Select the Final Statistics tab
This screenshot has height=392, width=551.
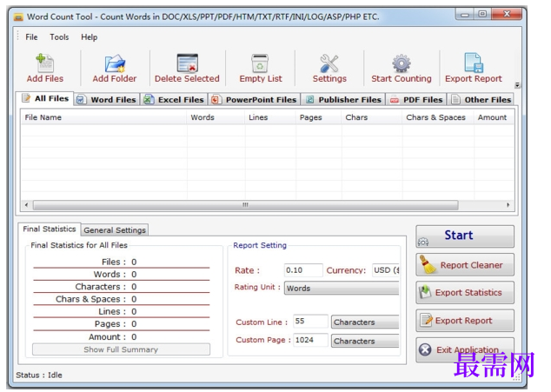tap(50, 229)
